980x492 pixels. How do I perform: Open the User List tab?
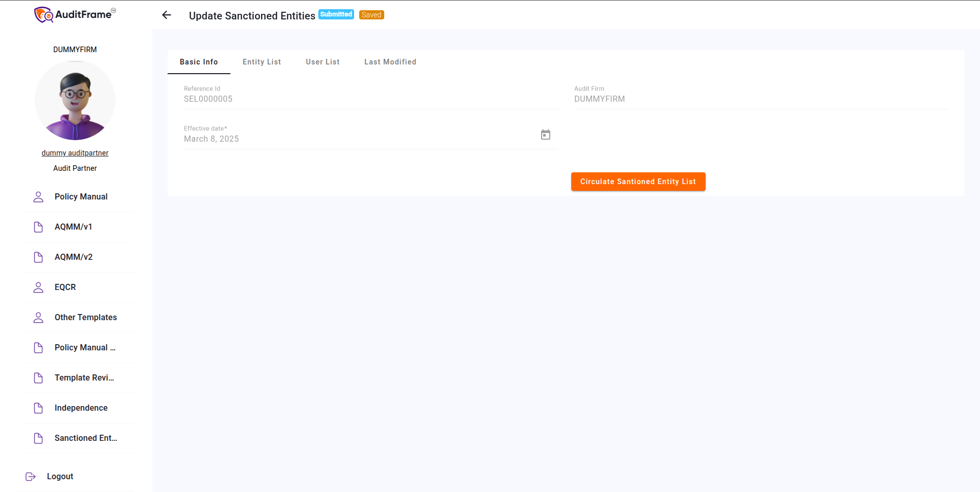322,62
